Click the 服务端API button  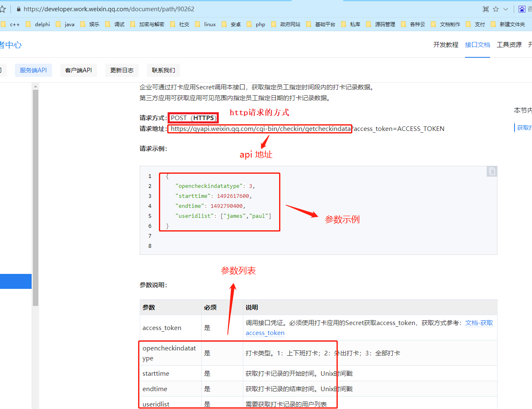[33, 70]
